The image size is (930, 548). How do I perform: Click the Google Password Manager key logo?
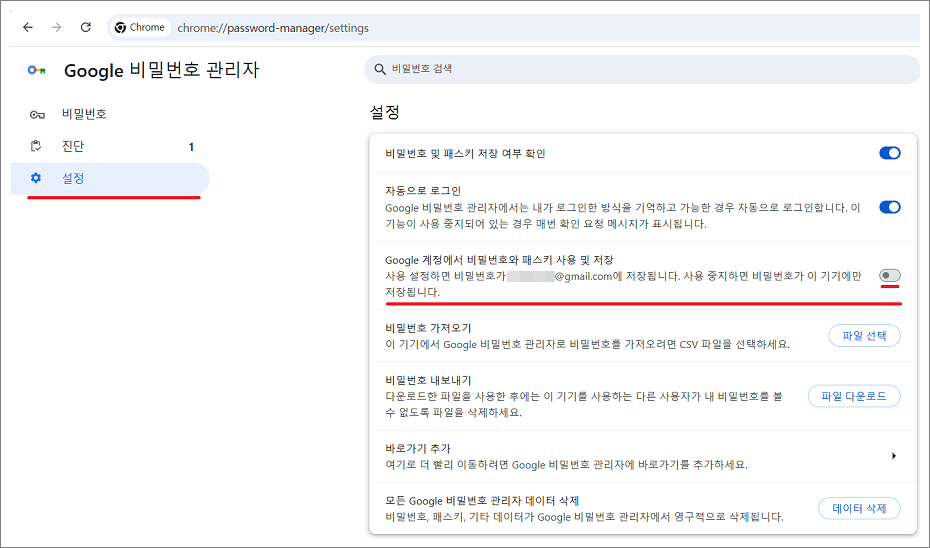click(x=37, y=70)
